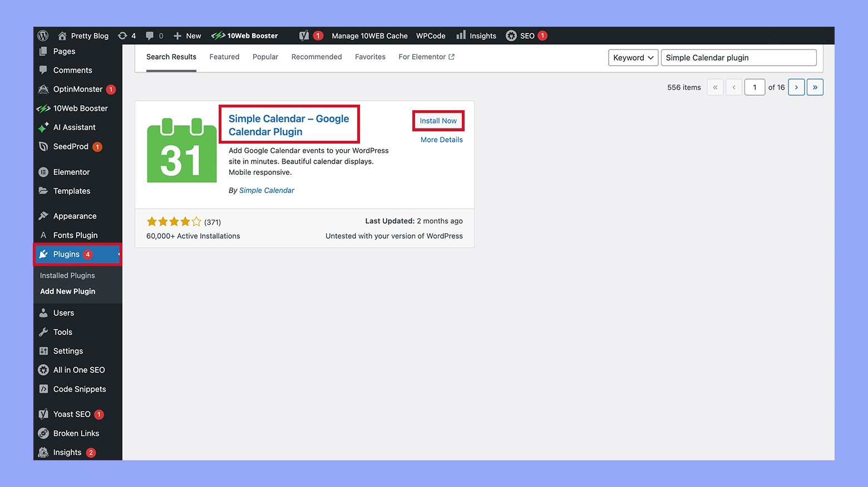The width and height of the screenshot is (868, 487).
Task: Open the Keyword search filter dropdown
Action: point(633,57)
